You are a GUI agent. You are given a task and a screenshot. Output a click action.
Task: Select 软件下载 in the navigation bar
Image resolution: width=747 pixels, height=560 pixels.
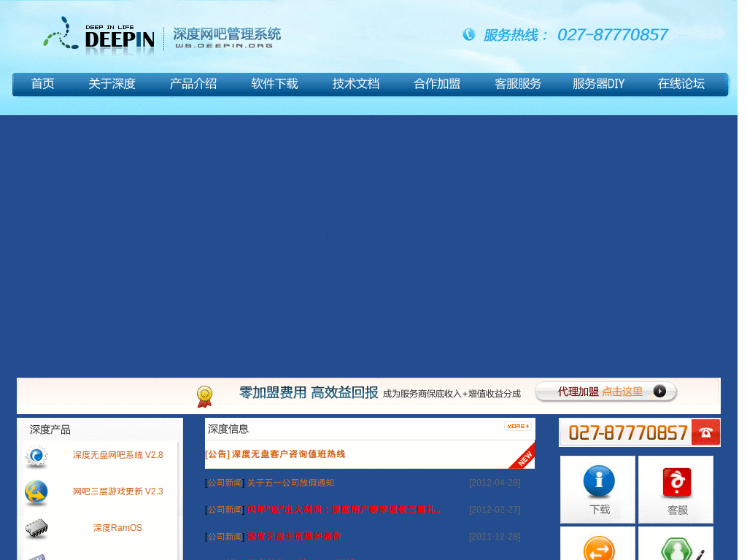[274, 84]
